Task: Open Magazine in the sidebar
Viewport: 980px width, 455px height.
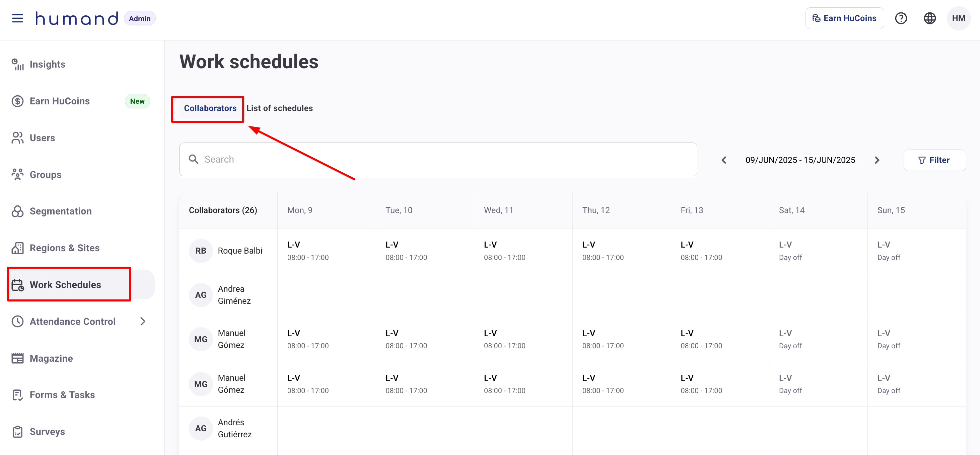Action: coord(51,358)
